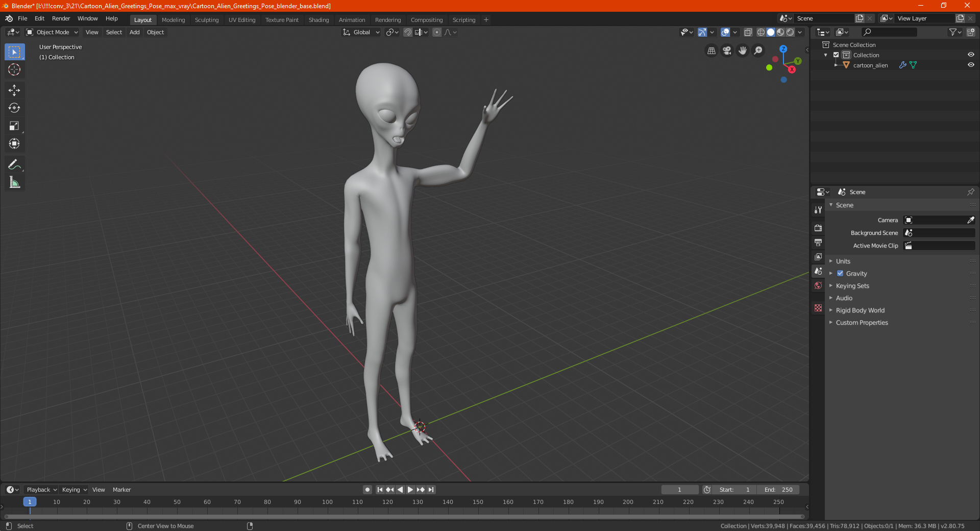Open the Playback dropdown in timeline

pos(41,490)
